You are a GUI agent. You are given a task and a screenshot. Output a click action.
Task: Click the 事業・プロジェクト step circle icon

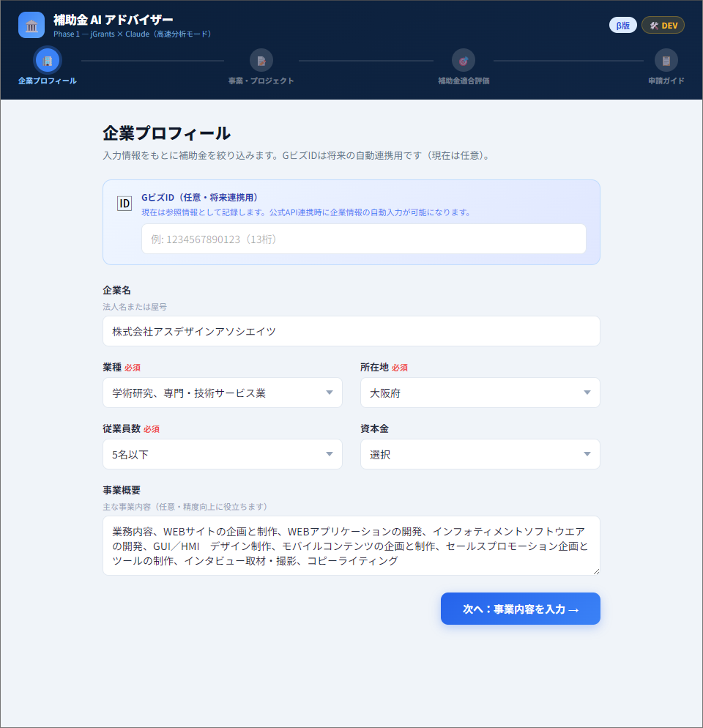pyautogui.click(x=261, y=60)
